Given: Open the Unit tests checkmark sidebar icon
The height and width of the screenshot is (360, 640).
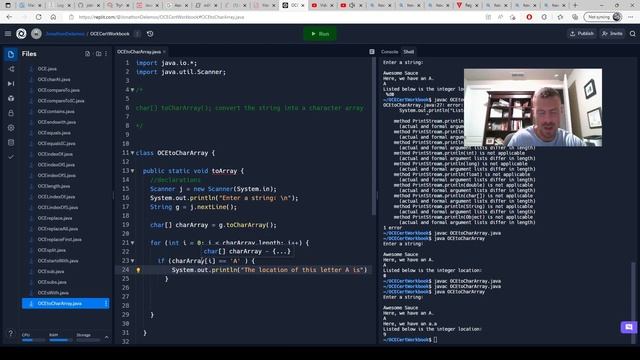Looking at the screenshot, I should tap(11, 157).
